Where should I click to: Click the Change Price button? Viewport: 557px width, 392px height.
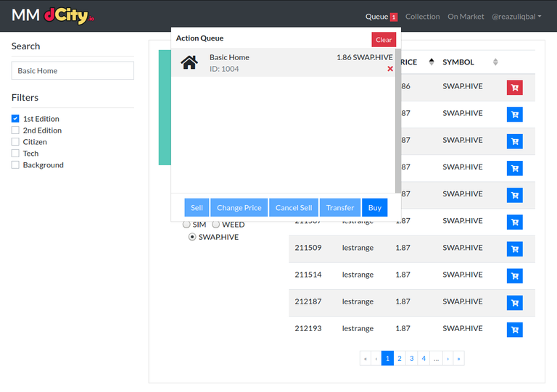239,207
